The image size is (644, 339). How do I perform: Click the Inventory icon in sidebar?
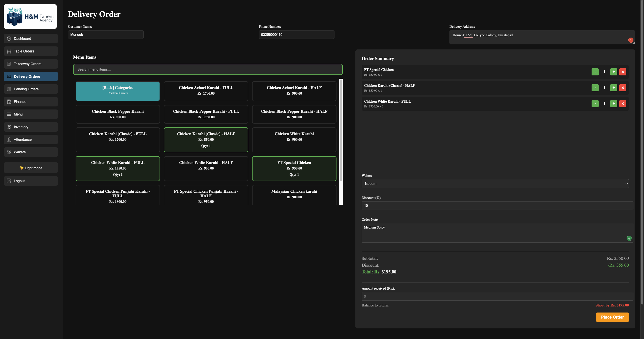9,127
